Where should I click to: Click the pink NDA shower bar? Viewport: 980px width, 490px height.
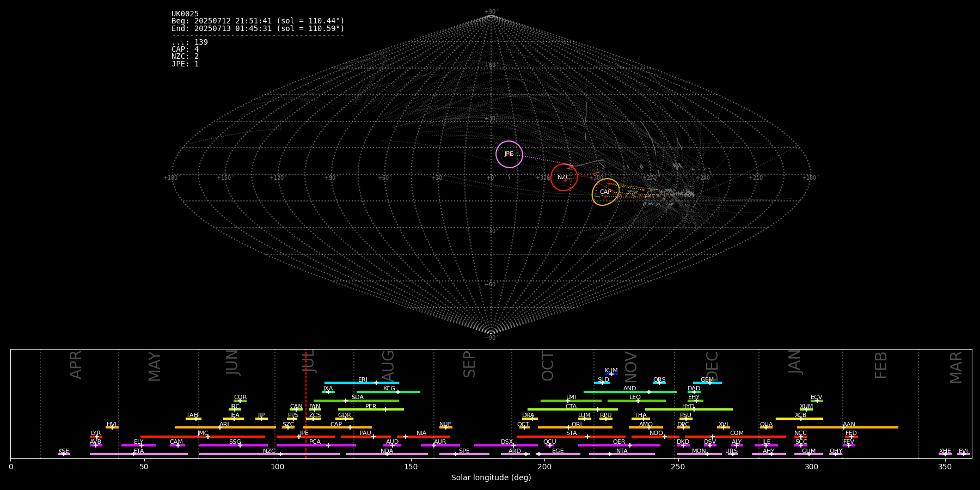click(387, 454)
